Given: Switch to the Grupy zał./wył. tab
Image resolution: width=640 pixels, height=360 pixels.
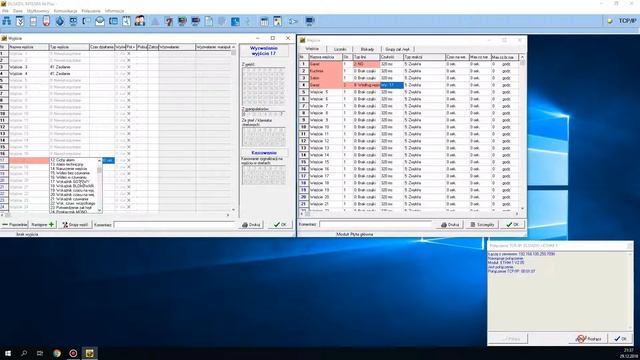Looking at the screenshot, I should tap(397, 49).
